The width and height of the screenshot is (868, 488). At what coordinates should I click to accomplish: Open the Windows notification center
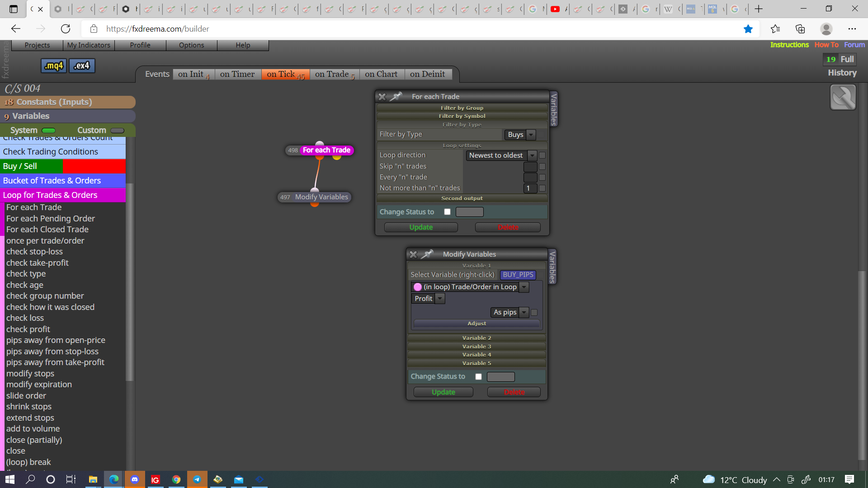[x=849, y=479]
